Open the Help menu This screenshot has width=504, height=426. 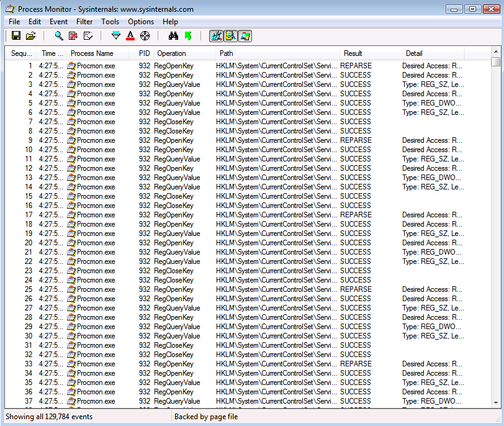tap(170, 22)
